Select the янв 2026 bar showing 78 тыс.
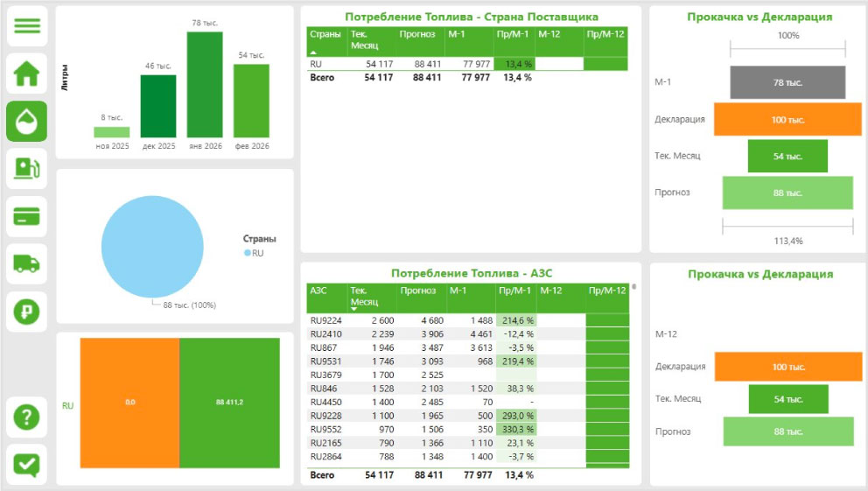This screenshot has width=868, height=491. (x=205, y=84)
